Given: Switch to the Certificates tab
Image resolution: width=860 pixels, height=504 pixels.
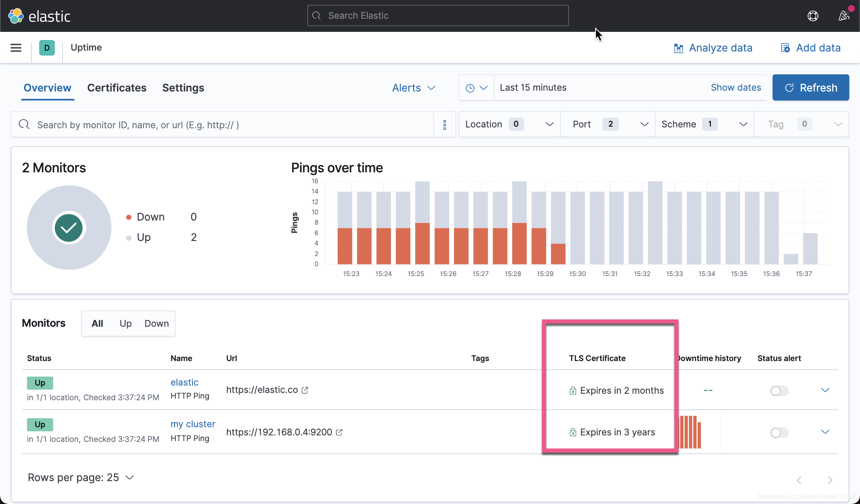Looking at the screenshot, I should pyautogui.click(x=117, y=88).
